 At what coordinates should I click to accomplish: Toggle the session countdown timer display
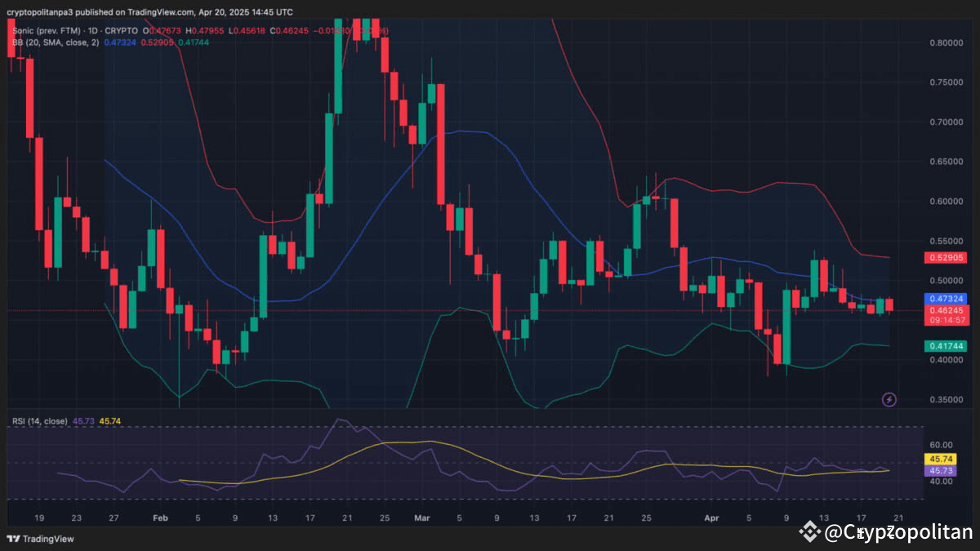[946, 320]
